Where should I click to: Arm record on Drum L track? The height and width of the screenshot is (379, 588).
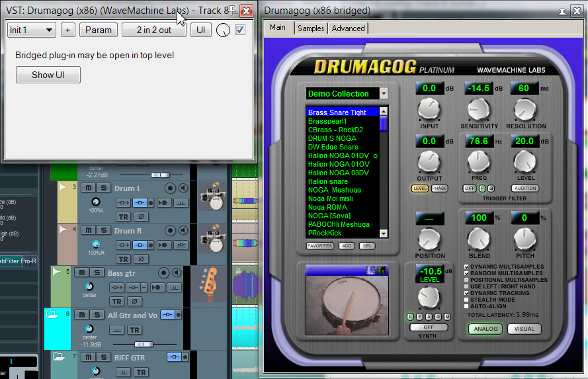tap(170, 188)
